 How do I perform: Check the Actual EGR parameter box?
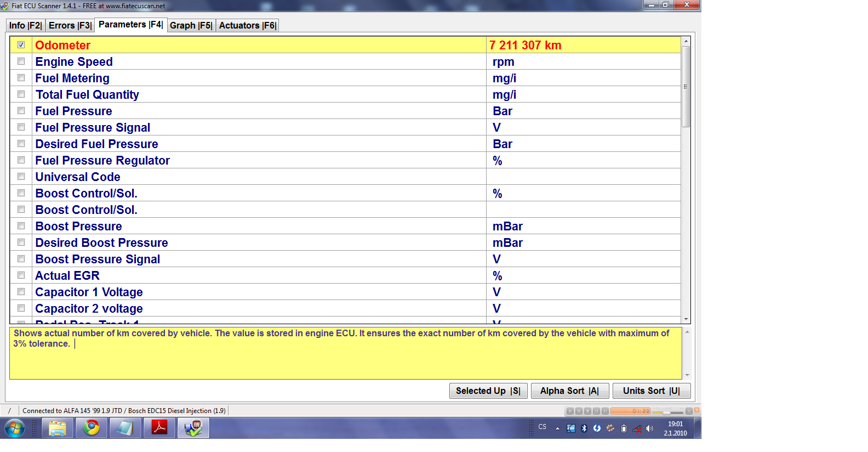tap(21, 275)
